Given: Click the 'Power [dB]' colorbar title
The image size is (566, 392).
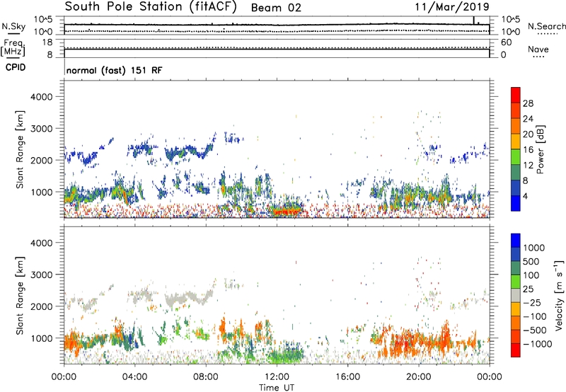Looking at the screenshot, I should (541, 149).
